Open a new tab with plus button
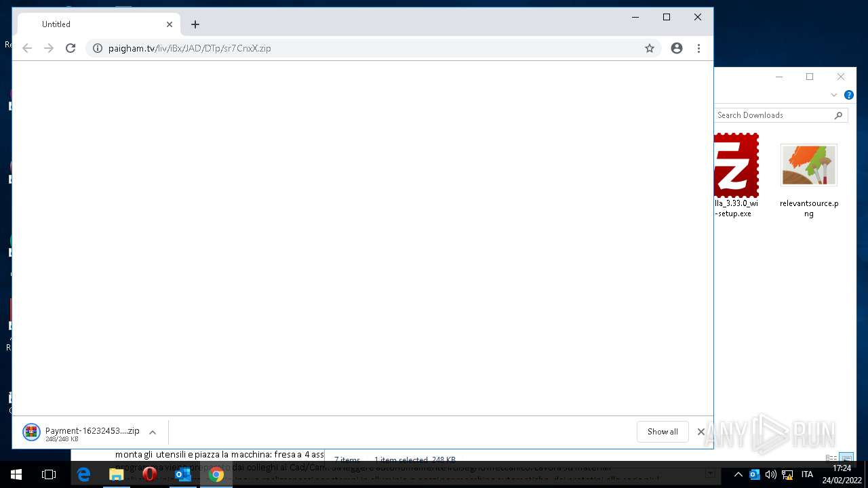 click(195, 24)
